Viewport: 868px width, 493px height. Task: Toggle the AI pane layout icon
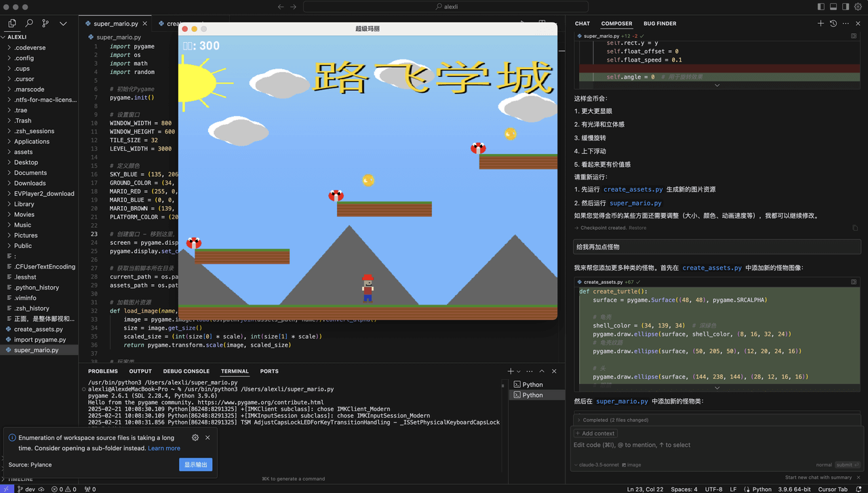click(846, 7)
